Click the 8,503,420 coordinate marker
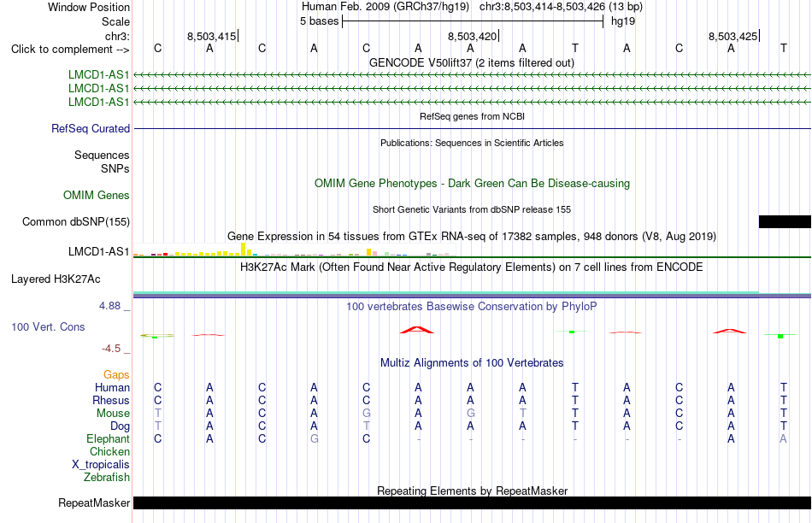The width and height of the screenshot is (812, 523). coord(472,36)
